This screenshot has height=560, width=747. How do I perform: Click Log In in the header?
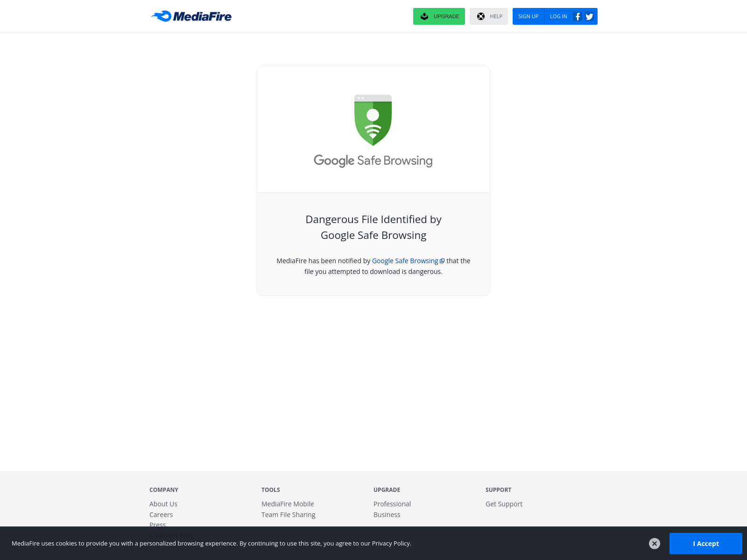coord(558,16)
